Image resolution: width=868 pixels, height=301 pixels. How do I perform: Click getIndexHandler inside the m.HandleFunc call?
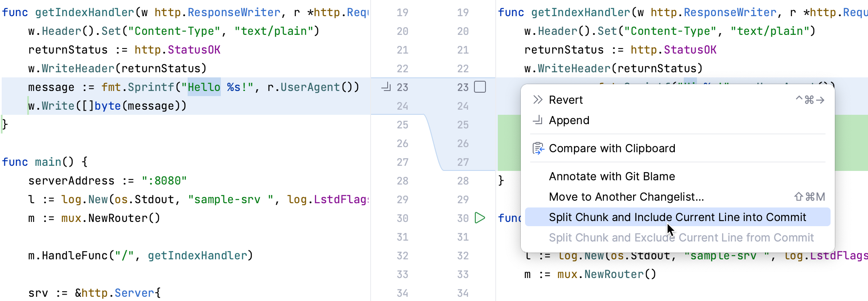(197, 256)
